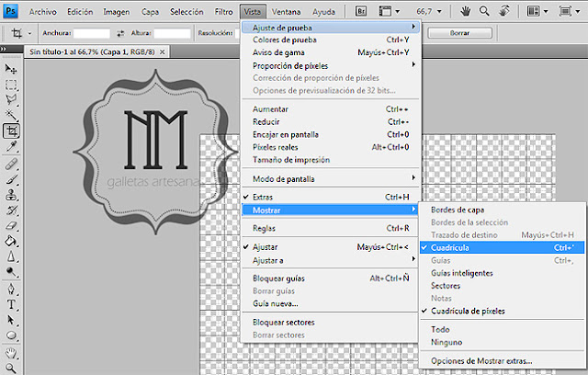Toggle Sectores display
This screenshot has width=588, height=375.
(x=503, y=286)
